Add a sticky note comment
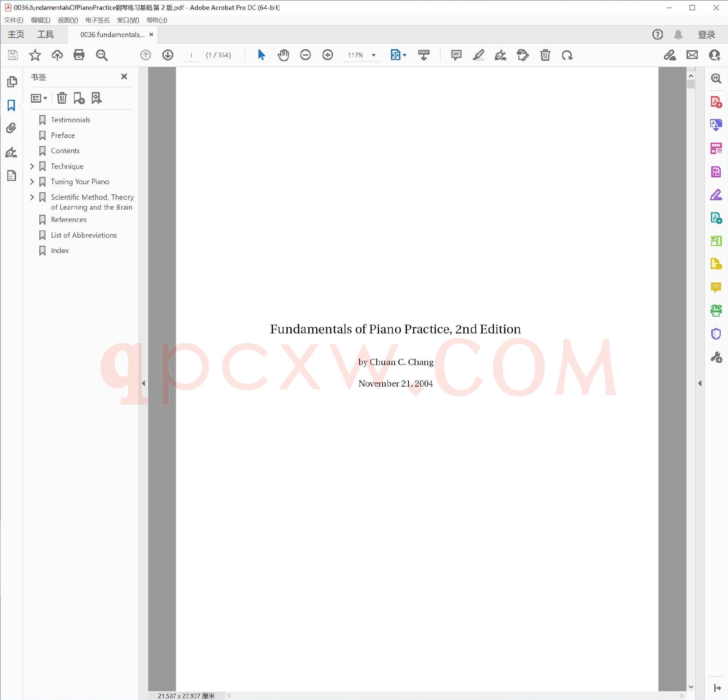 coord(456,55)
